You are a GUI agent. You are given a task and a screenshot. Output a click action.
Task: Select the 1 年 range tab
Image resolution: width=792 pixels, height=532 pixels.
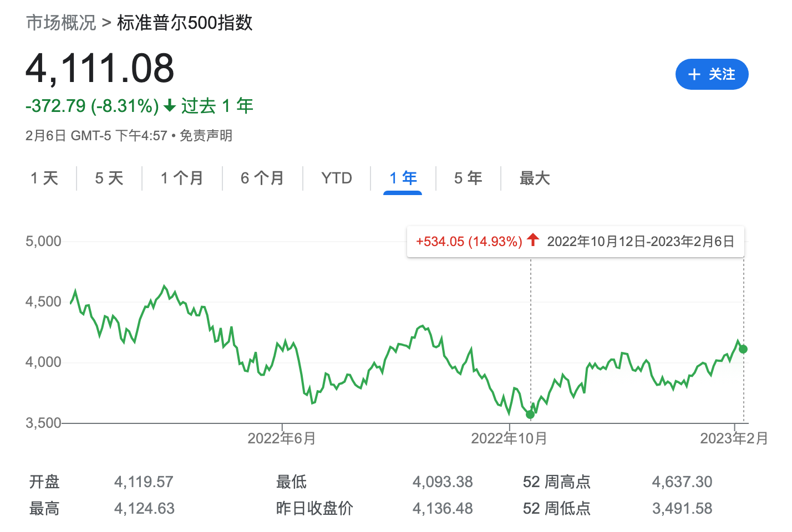[x=403, y=178]
